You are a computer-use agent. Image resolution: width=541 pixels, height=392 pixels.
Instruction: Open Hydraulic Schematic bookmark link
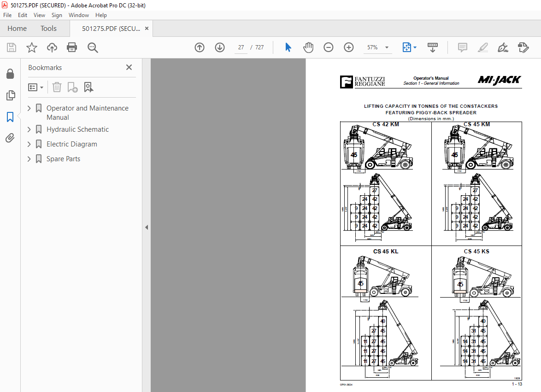coord(77,129)
